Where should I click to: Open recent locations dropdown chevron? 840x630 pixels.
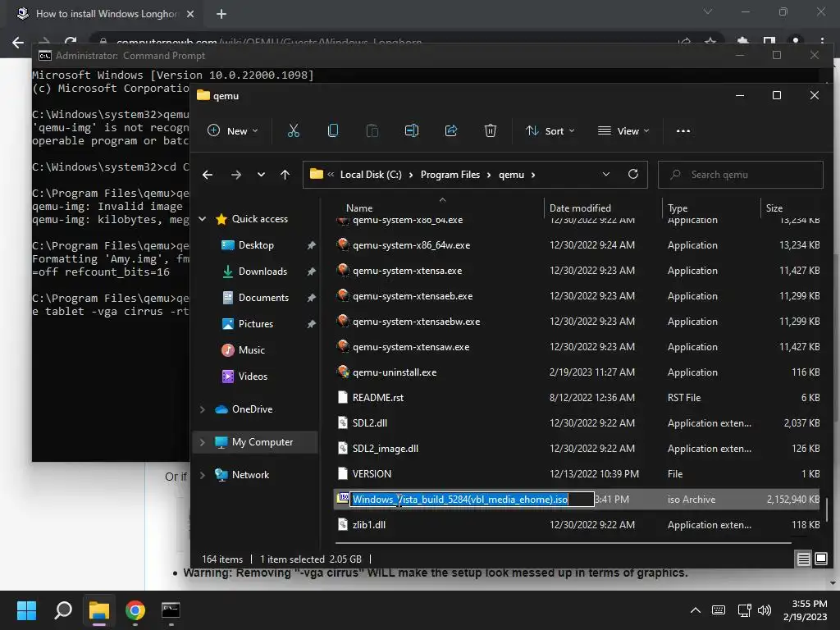261,175
